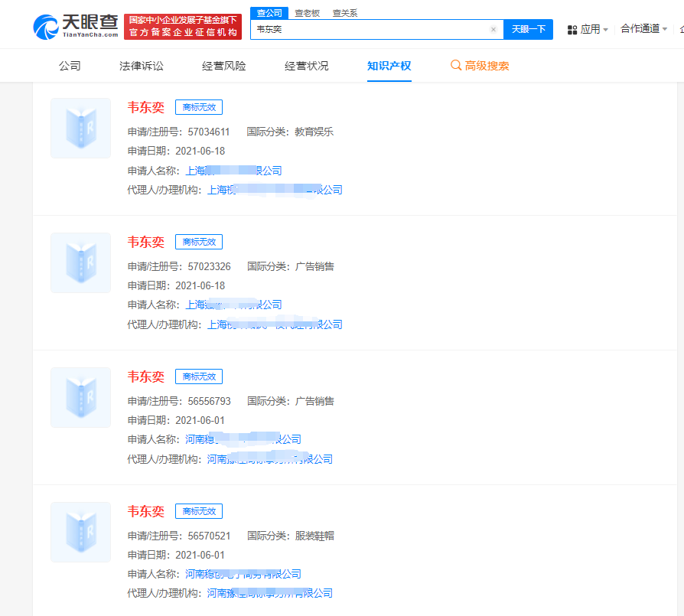Viewport: 684px width, 616px height.
Task: Click the magnifier icon beside 高级搜索
Action: click(x=458, y=66)
